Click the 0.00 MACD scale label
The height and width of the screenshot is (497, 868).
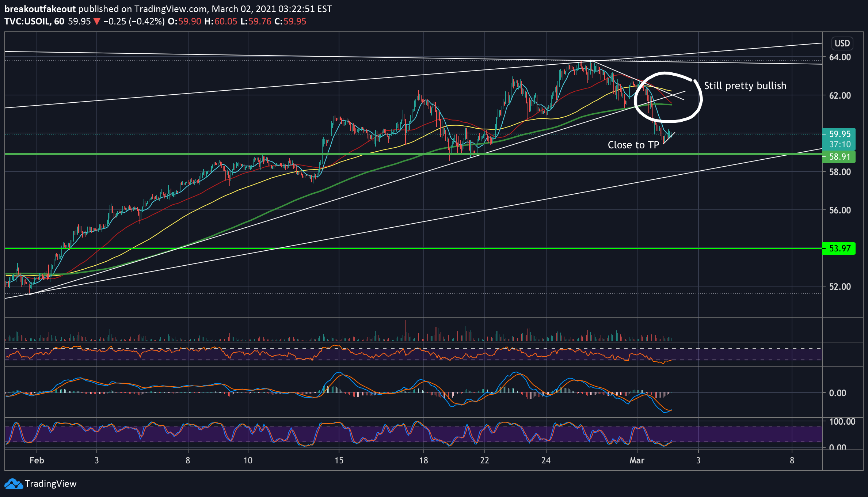[x=838, y=393]
